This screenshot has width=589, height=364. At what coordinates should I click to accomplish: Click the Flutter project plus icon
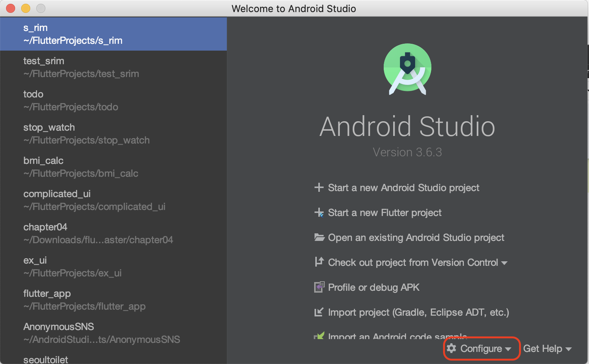point(319,212)
